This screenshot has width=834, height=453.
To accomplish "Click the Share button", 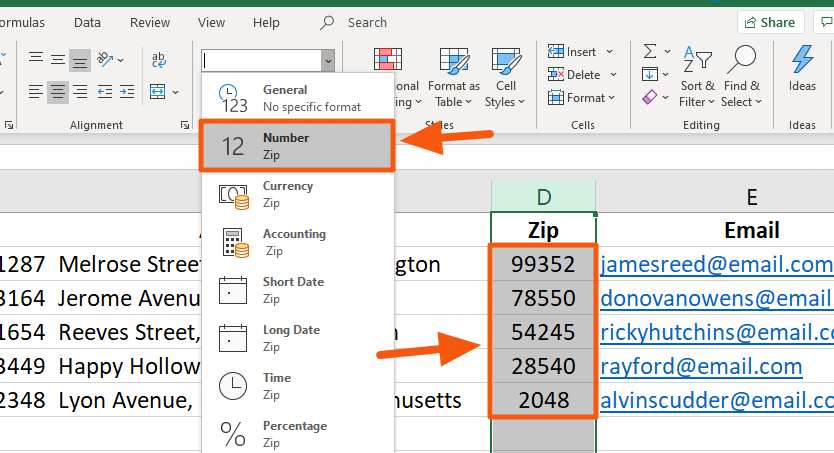I will [770, 22].
